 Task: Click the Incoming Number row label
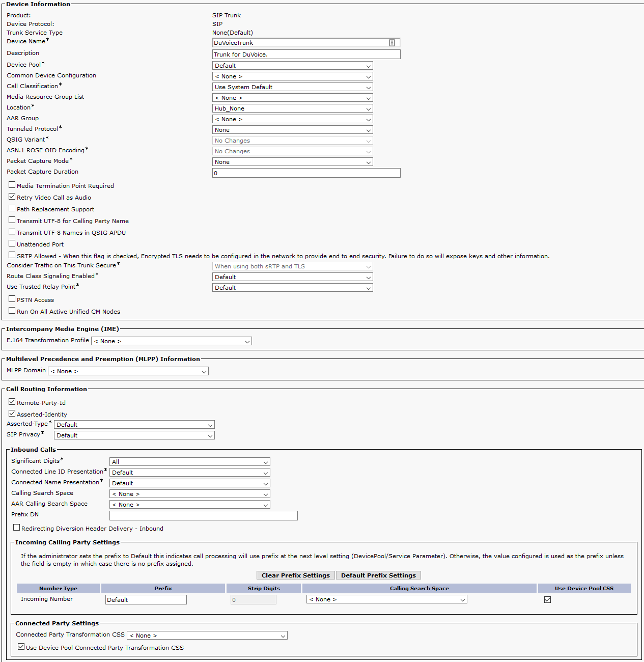pos(47,599)
